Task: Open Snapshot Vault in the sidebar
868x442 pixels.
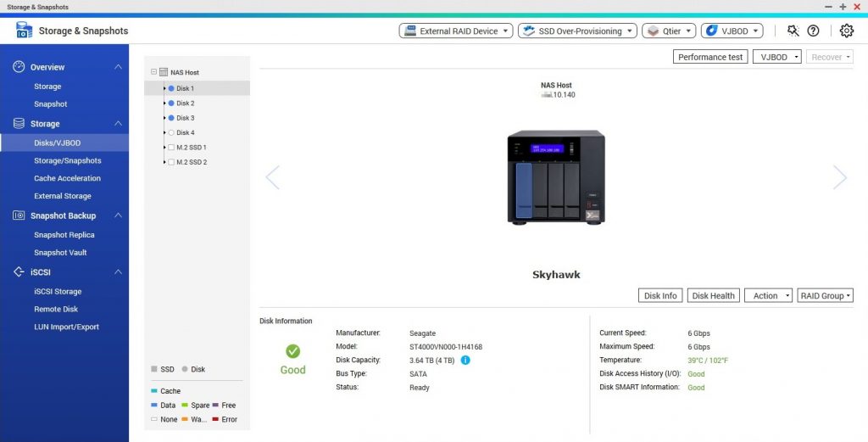Action: (60, 253)
